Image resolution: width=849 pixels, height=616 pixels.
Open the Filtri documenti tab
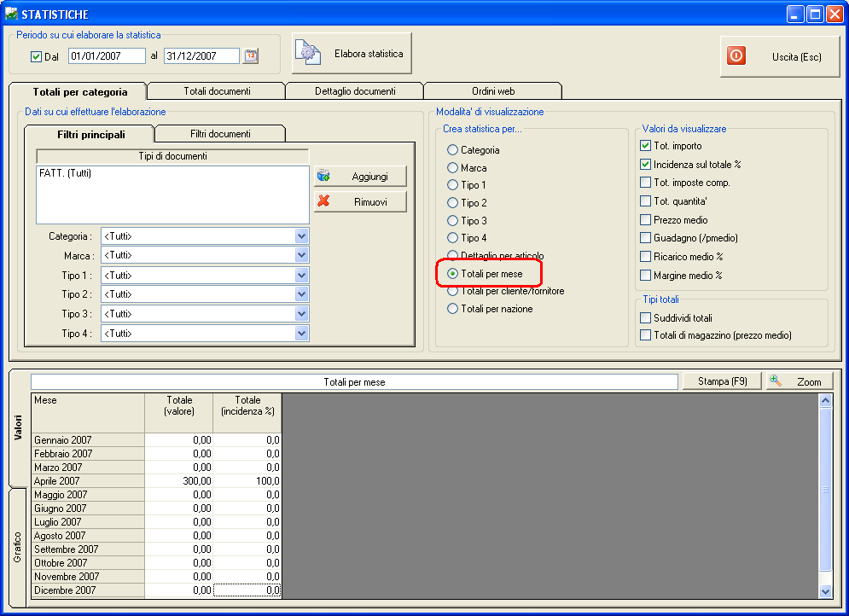219,134
